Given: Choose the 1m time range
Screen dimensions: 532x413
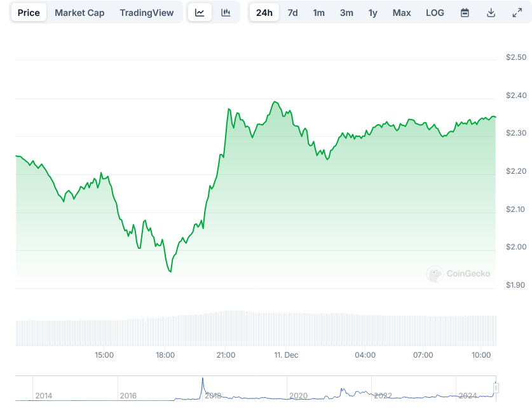Looking at the screenshot, I should pyautogui.click(x=319, y=13).
